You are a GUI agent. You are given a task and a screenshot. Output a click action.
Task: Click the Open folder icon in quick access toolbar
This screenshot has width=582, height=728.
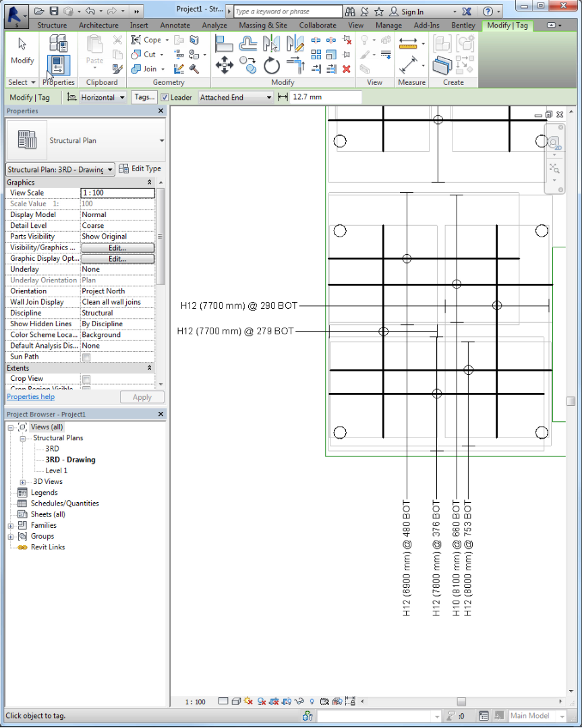click(x=40, y=11)
